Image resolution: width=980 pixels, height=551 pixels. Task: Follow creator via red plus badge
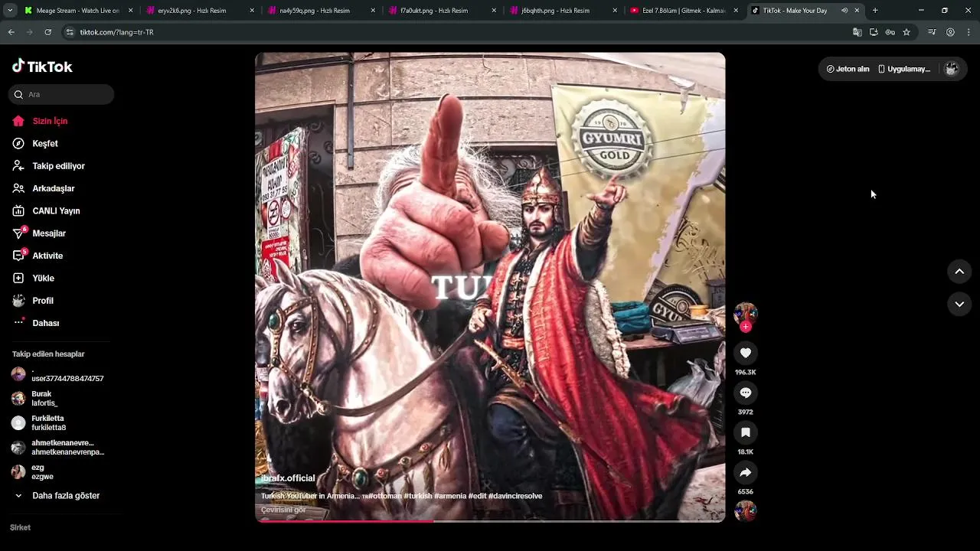[x=746, y=327]
